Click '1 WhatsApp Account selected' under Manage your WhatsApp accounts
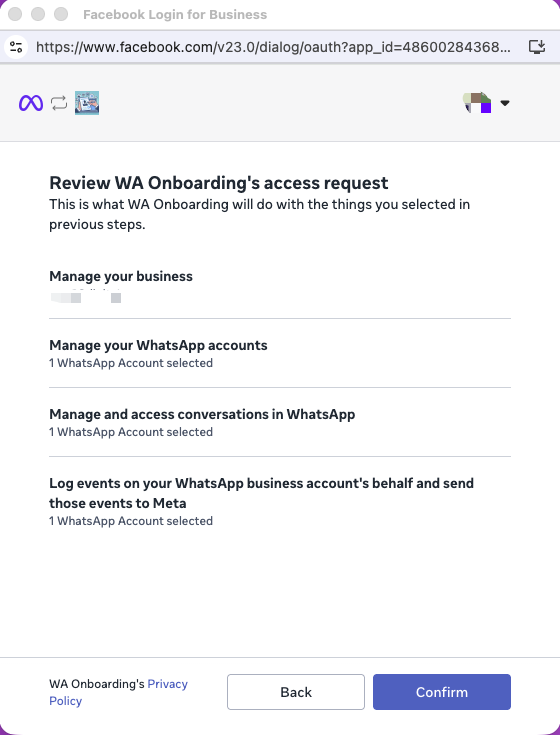The width and height of the screenshot is (560, 735). tap(131, 363)
